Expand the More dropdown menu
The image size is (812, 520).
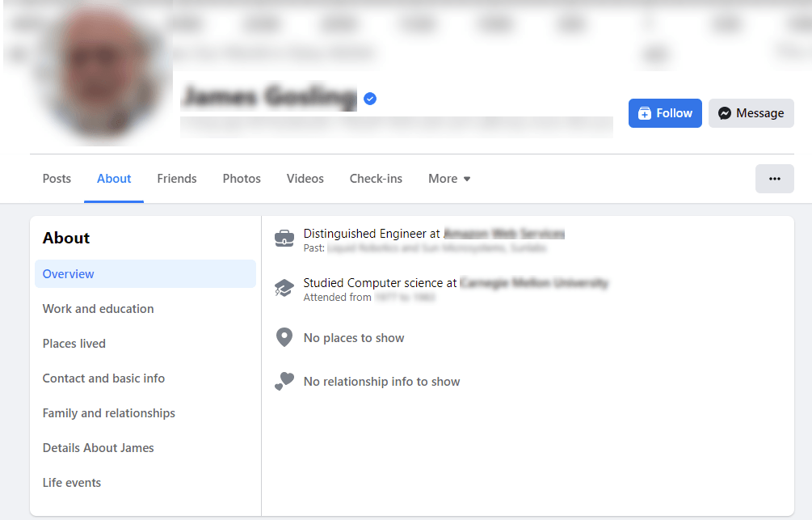(449, 179)
